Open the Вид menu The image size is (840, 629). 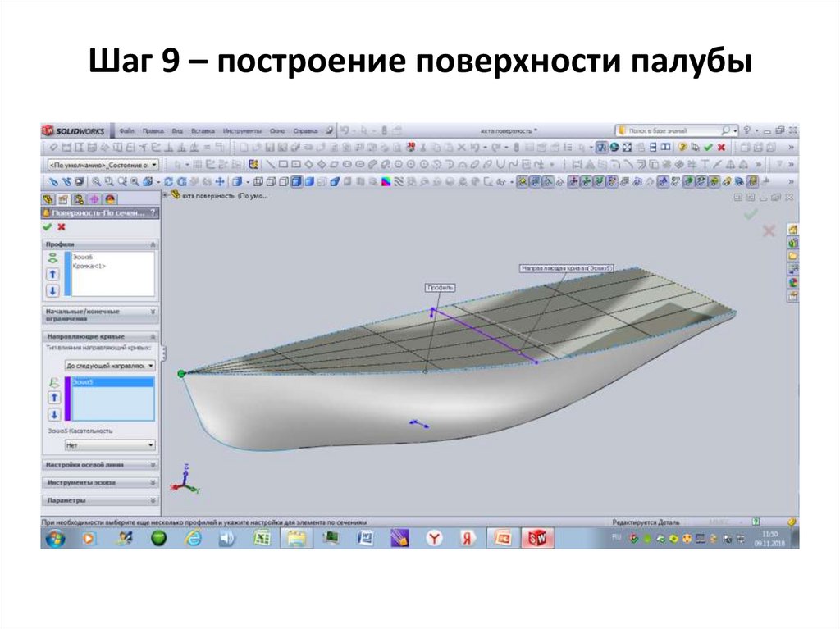pos(177,130)
